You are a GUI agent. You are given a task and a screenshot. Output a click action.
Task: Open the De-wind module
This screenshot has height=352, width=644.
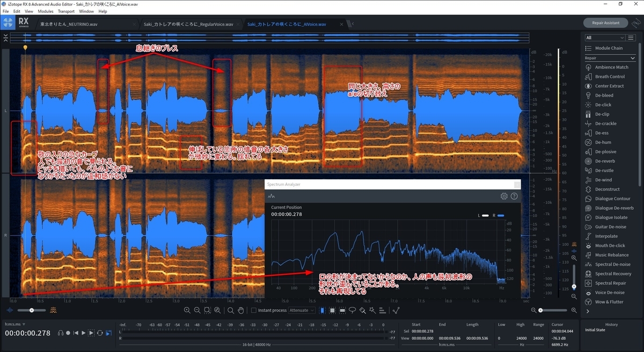598,180
